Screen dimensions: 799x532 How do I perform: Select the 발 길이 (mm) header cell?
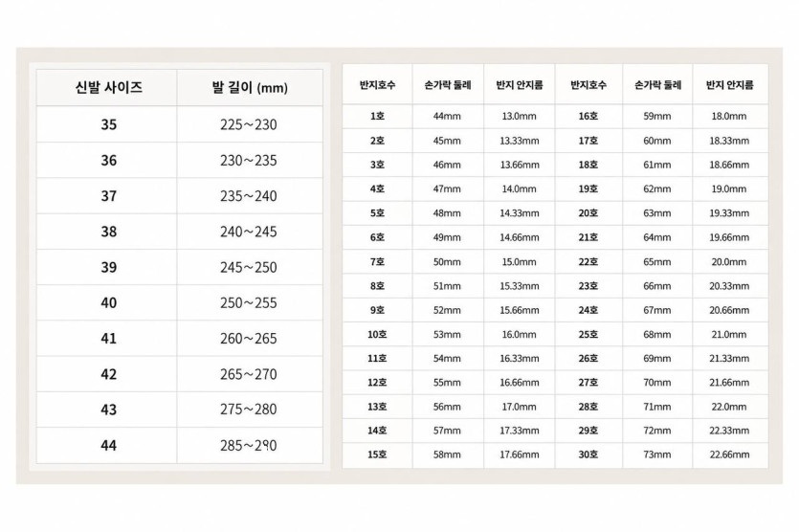250,88
